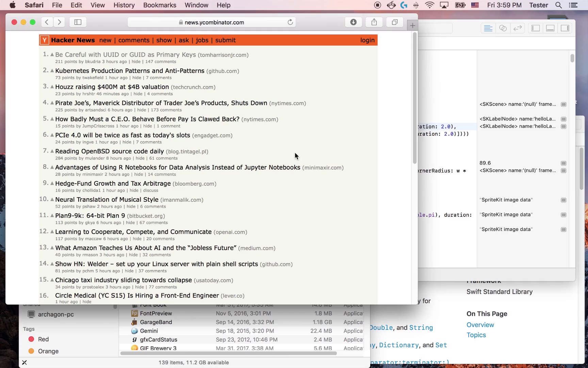Open the input source flag menu
The image size is (588, 368).
[x=475, y=5]
